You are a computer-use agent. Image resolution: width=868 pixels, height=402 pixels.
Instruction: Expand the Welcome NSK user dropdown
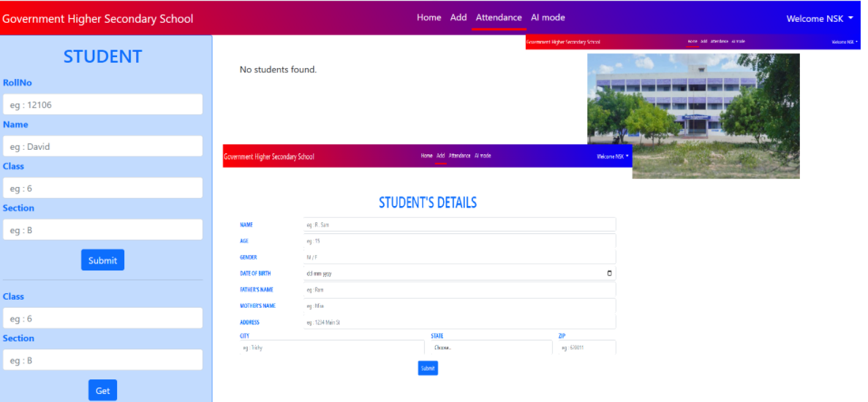point(819,18)
